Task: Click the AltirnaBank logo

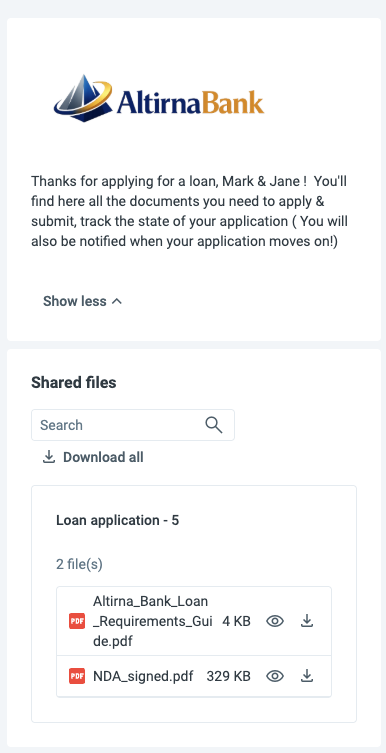Action: click(159, 98)
